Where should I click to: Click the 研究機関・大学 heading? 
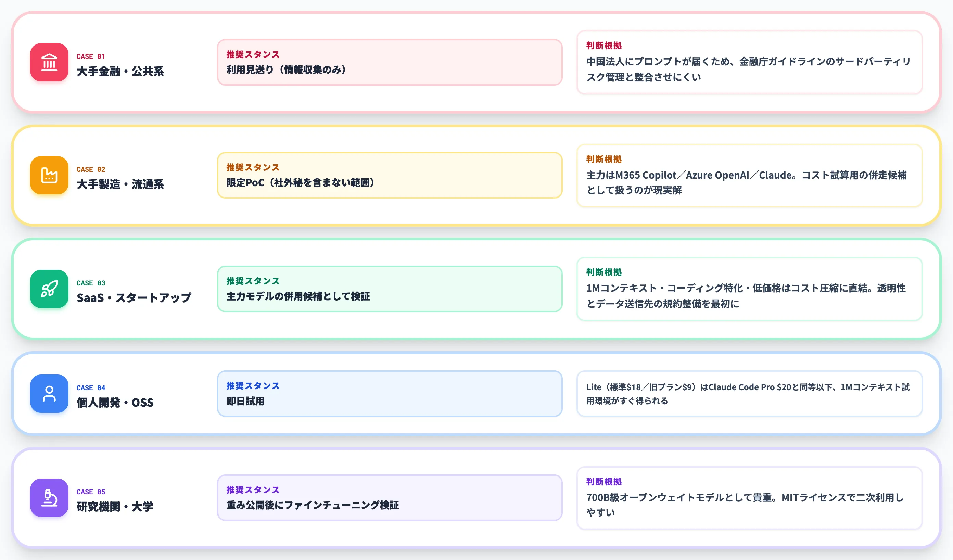(115, 506)
